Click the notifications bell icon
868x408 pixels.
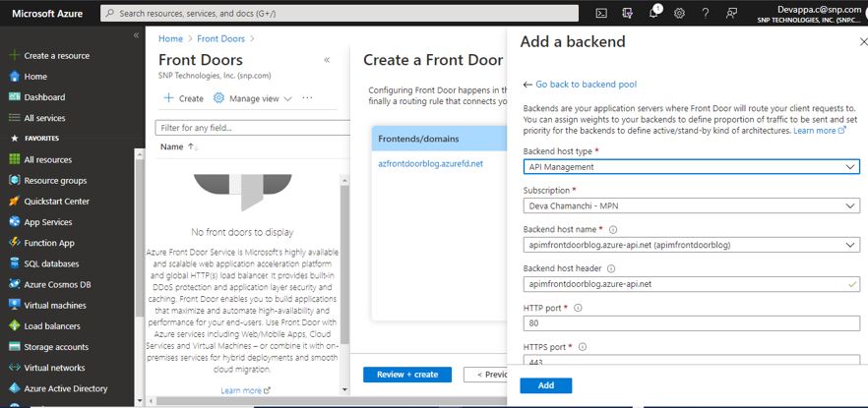pyautogui.click(x=653, y=14)
